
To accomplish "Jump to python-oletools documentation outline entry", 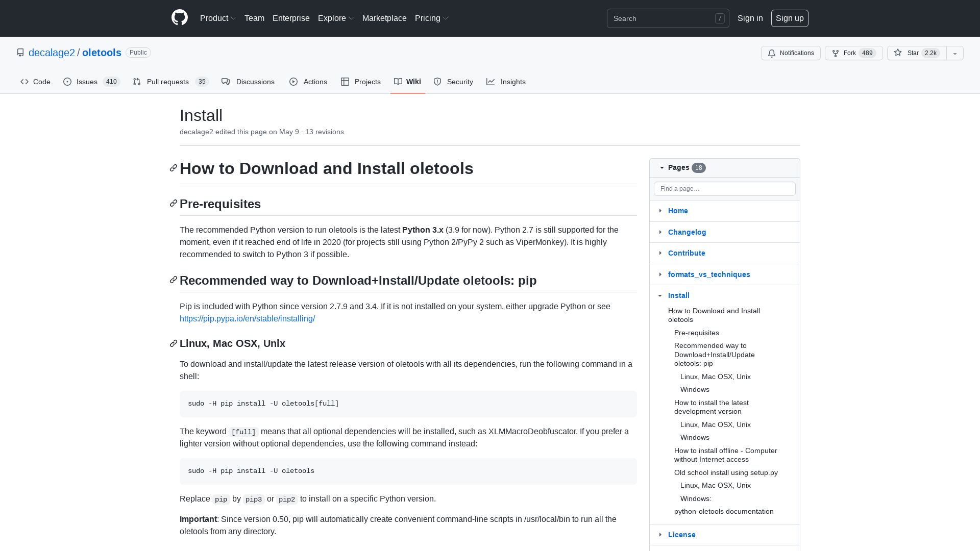I will (x=723, y=511).
